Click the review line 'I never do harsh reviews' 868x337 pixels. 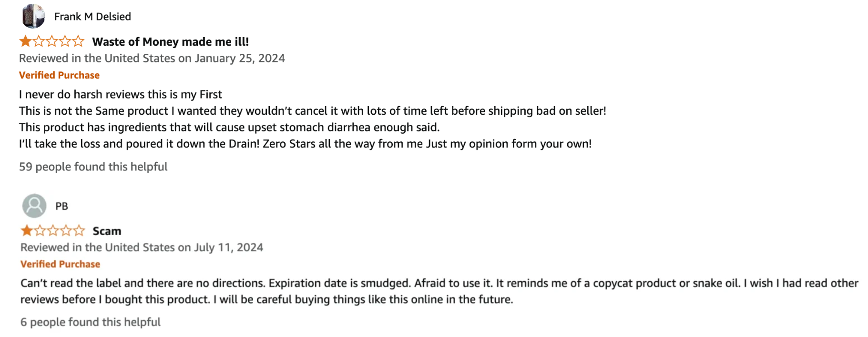coord(121,94)
